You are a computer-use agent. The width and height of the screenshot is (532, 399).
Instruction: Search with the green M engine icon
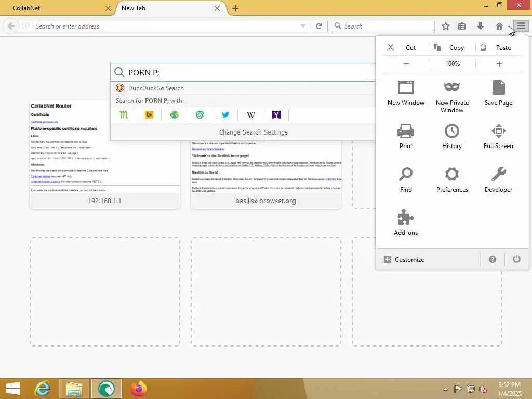(x=124, y=115)
